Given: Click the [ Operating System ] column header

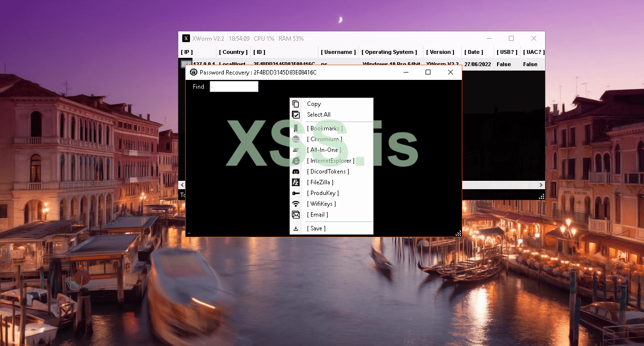Looking at the screenshot, I should point(389,52).
